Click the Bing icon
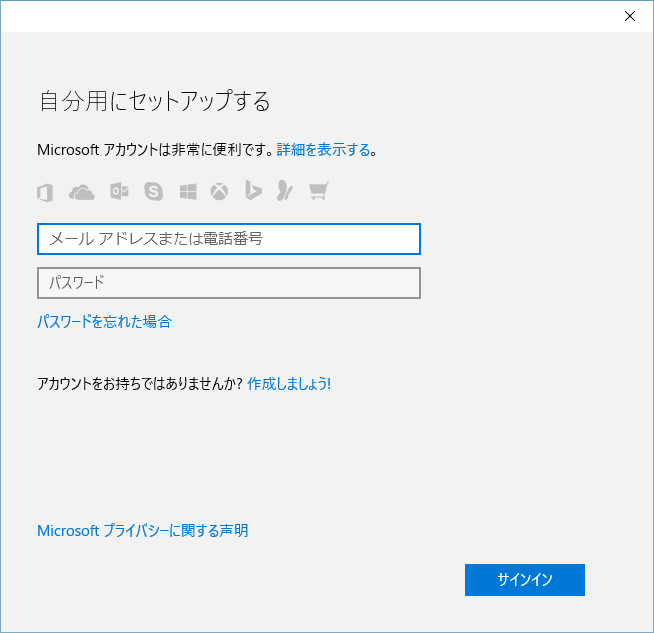 tap(254, 191)
